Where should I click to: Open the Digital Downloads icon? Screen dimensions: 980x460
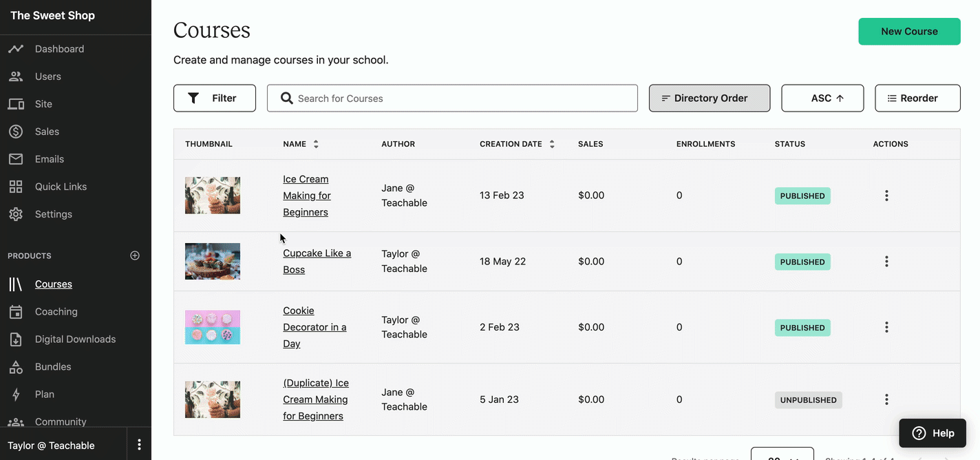pos(16,339)
